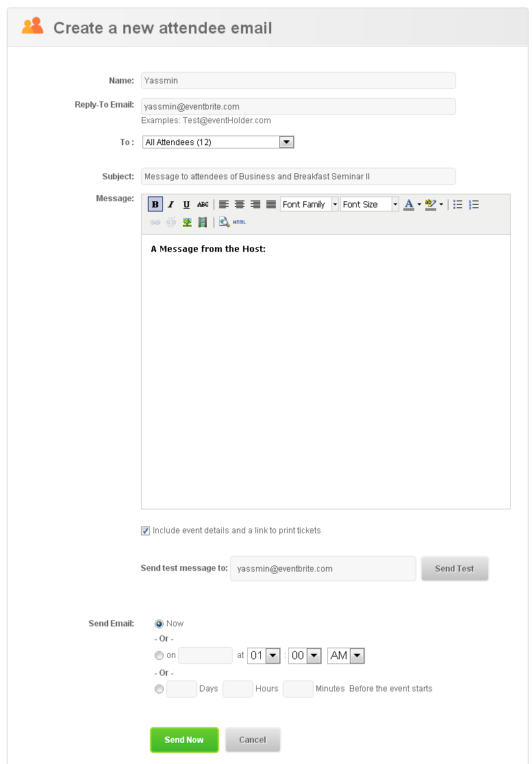Click the Days input box
This screenshot has height=764, width=532.
pos(181,689)
